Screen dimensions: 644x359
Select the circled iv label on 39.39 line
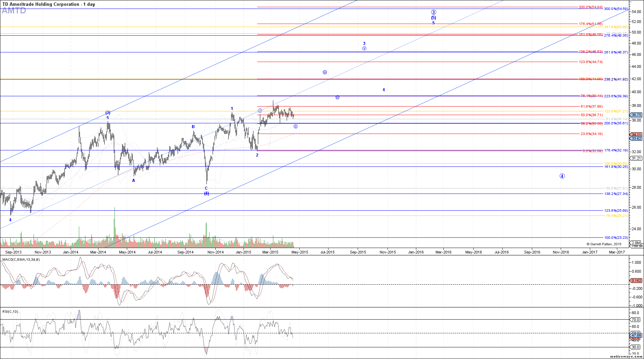tap(337, 97)
